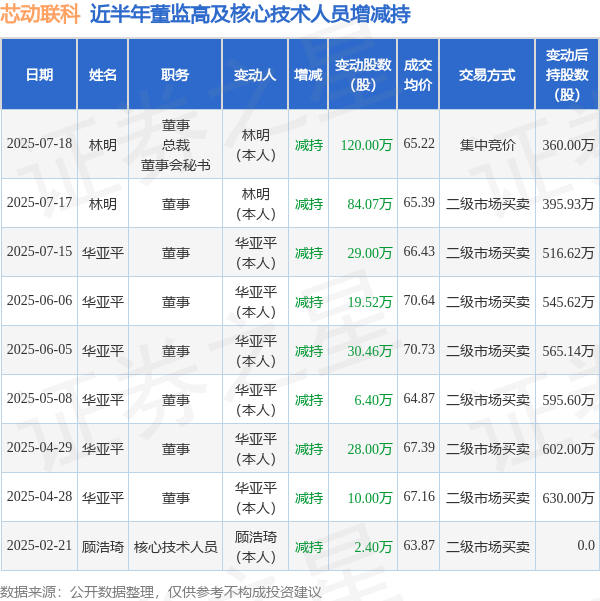This screenshot has width=600, height=601.
Task: Click 林明 name in 2025-07-18 row
Action: pos(103,145)
